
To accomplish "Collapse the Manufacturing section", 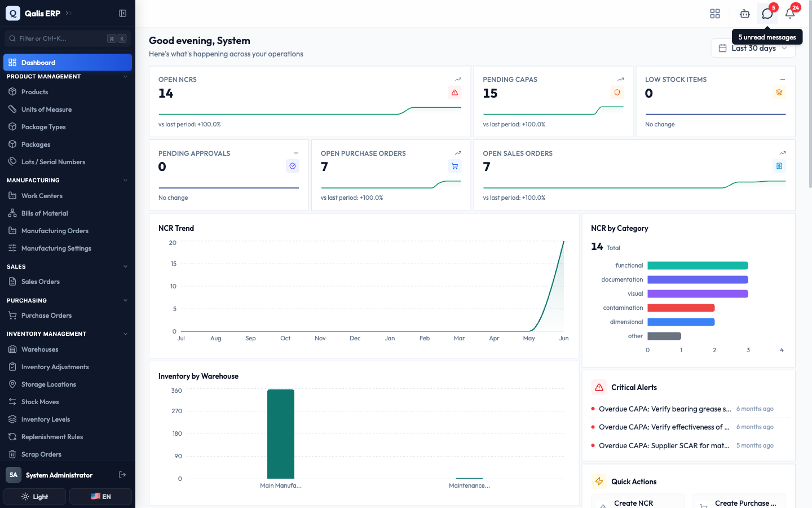I will click(x=125, y=181).
